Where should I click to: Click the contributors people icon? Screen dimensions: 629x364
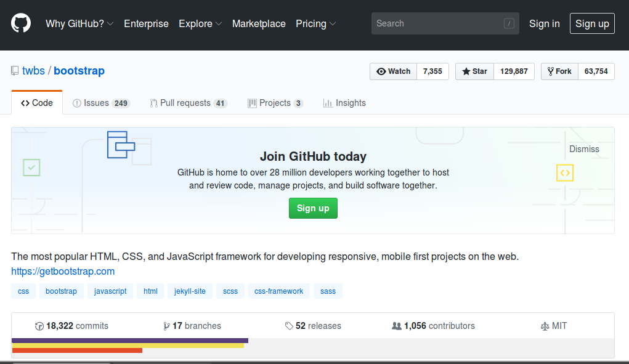pos(397,326)
